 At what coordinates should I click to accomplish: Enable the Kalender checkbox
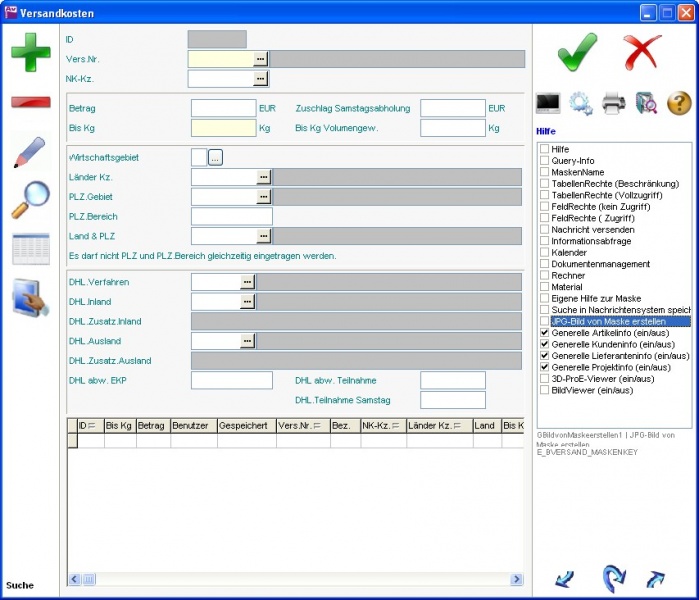point(545,253)
